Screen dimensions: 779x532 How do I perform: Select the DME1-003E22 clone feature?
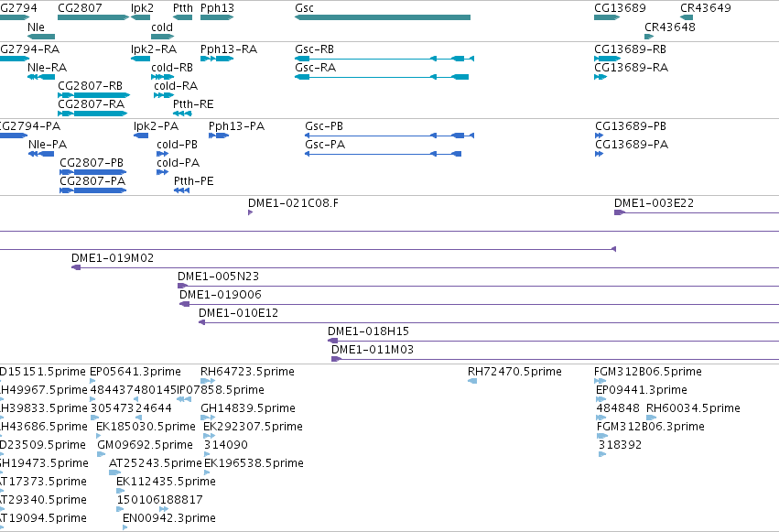[697, 212]
